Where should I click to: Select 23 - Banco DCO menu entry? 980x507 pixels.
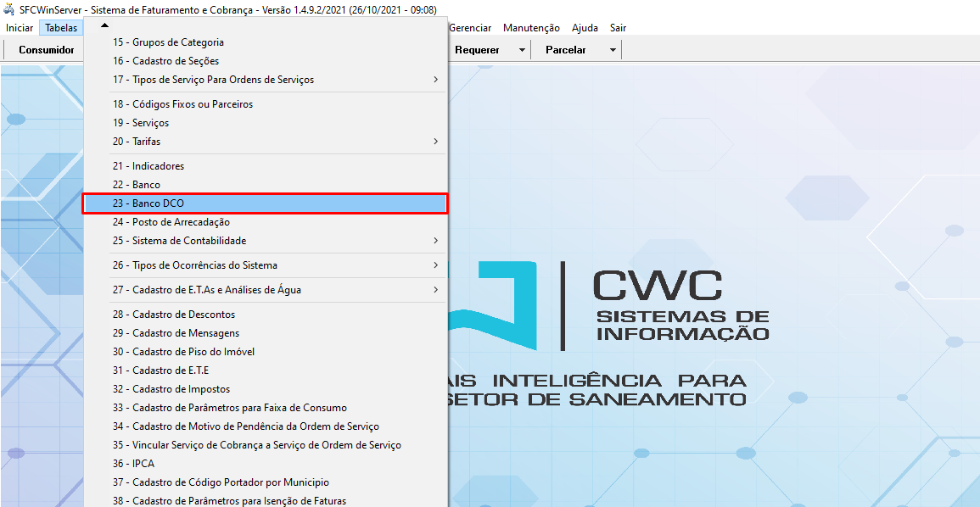pos(148,203)
